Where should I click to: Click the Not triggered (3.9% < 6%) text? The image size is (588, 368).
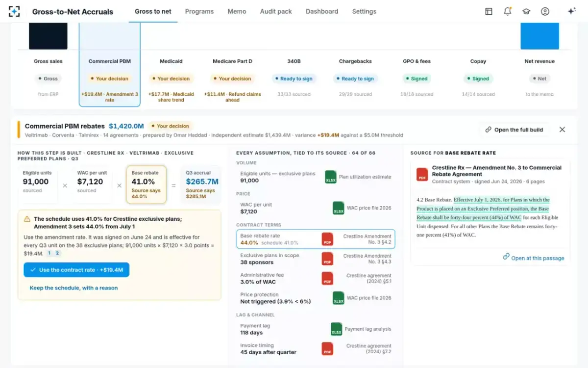coord(275,301)
